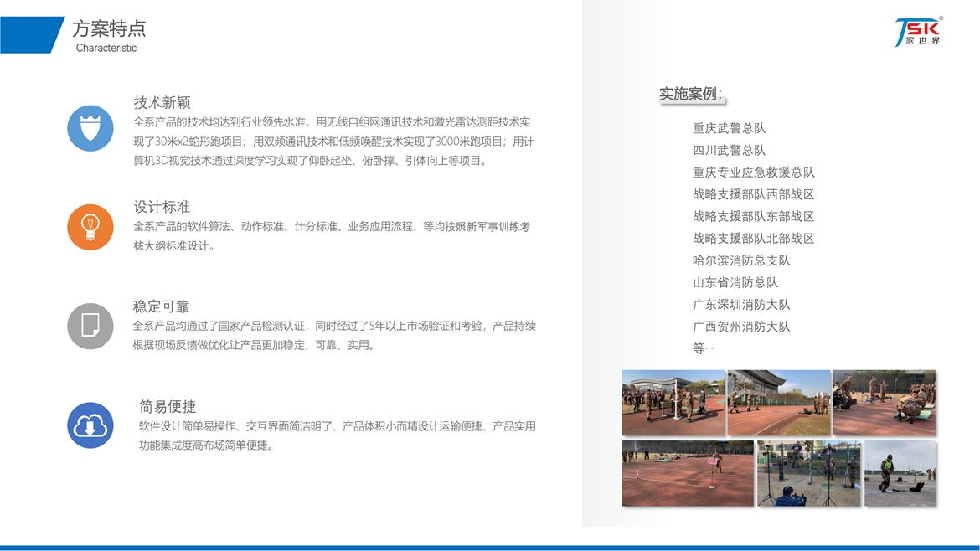Select the gray document icon beside 稳定可靠
Screen dimensions: 980x551
pos(90,326)
